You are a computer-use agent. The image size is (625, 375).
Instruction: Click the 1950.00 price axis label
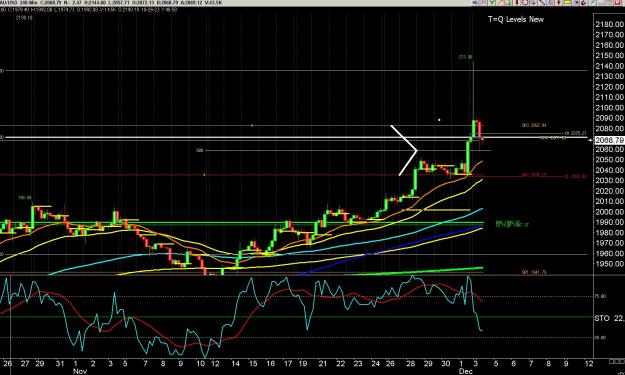(609, 264)
